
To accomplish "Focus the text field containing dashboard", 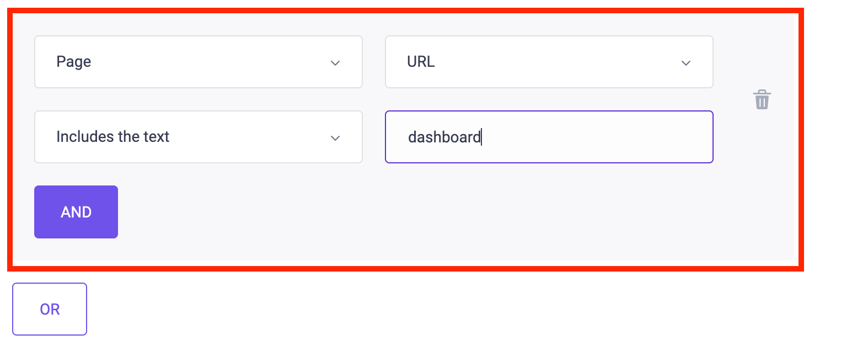I will click(549, 137).
